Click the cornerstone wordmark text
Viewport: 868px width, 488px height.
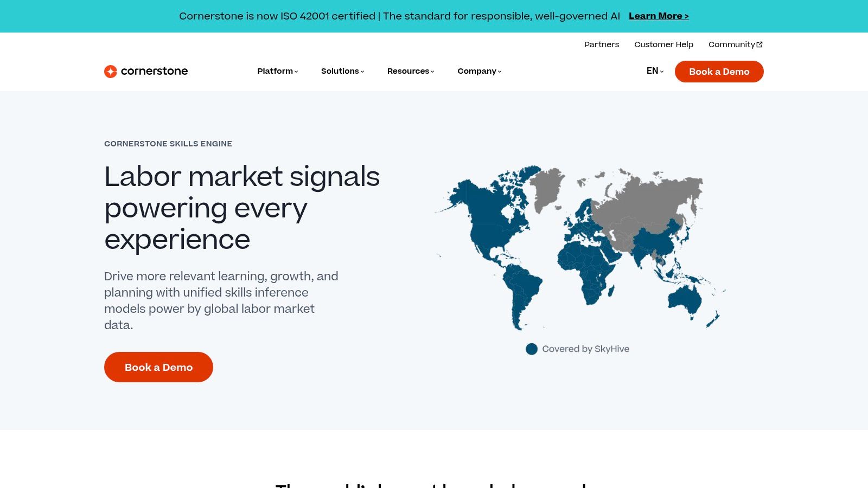(154, 71)
